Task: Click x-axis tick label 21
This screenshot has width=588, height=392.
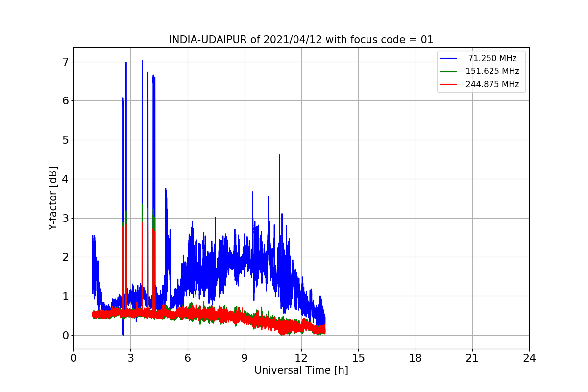Action: pyautogui.click(x=472, y=358)
